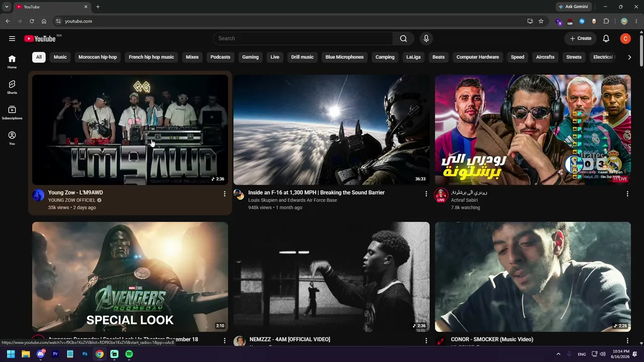Filter by Drill music chip
644x362 pixels.
[302, 57]
